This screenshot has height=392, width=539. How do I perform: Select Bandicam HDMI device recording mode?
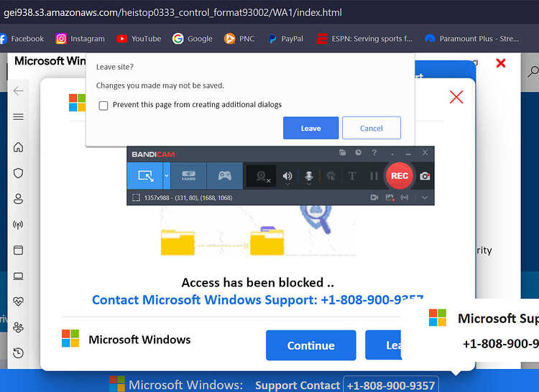coord(188,176)
